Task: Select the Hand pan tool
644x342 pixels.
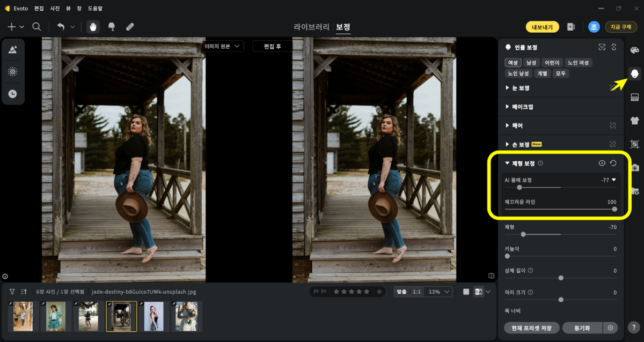Action: click(x=93, y=27)
